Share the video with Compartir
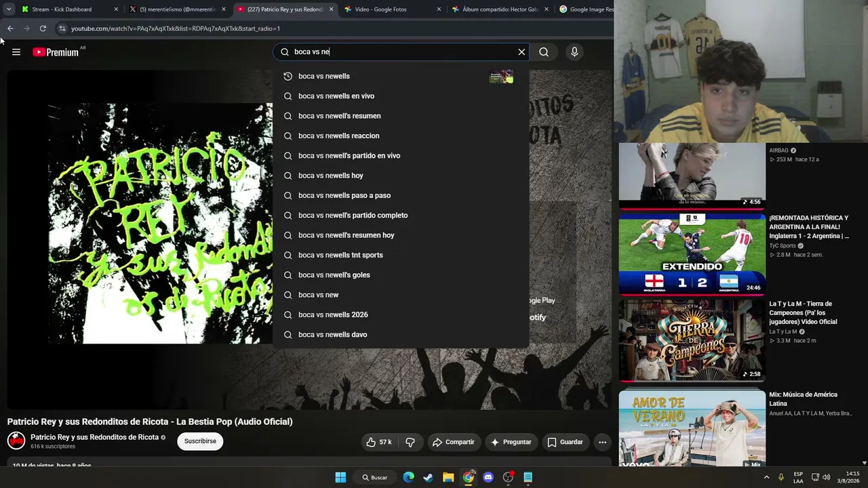Viewport: 868px width, 488px height. tap(453, 442)
